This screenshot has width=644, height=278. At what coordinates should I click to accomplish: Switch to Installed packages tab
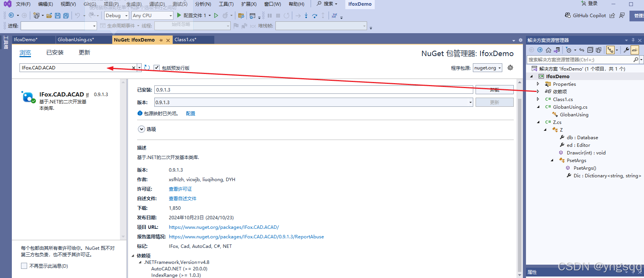(x=55, y=53)
